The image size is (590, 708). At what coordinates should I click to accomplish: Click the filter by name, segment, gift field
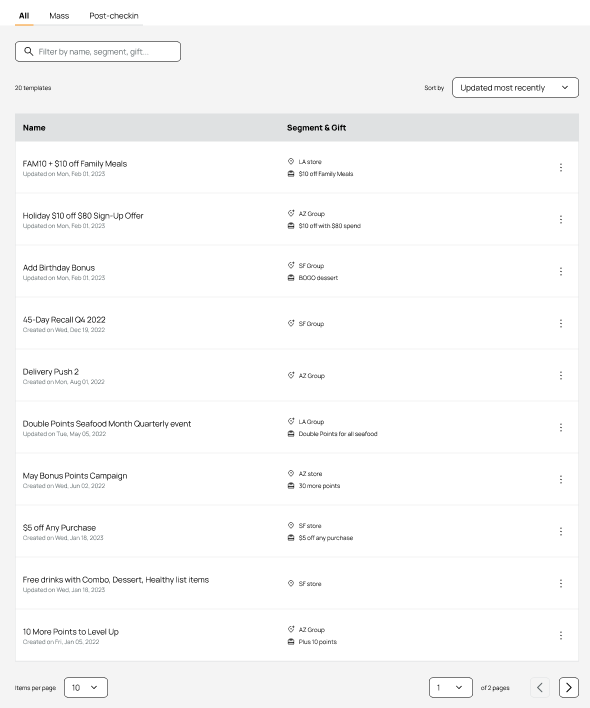(x=98, y=51)
